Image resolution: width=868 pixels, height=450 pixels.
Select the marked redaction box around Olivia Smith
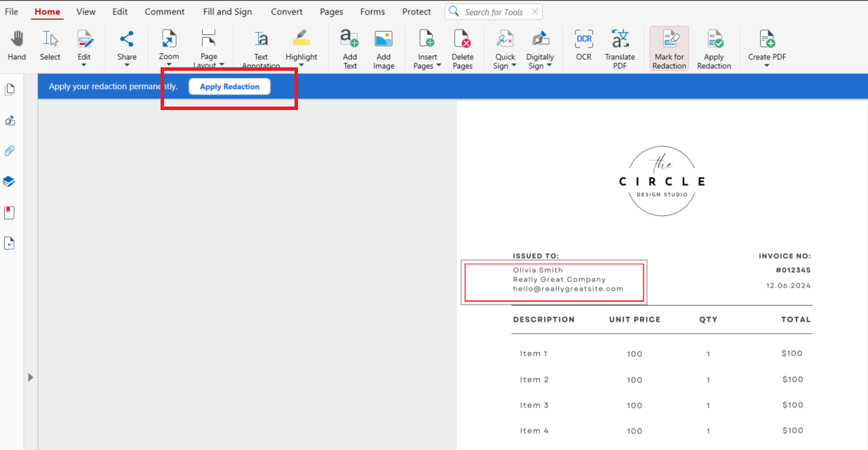(554, 282)
